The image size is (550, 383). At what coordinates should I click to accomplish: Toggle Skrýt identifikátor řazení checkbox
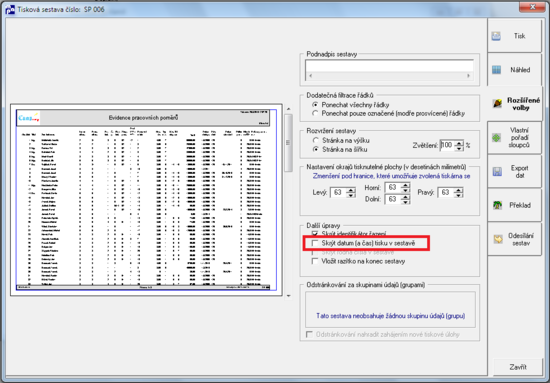[x=315, y=233]
